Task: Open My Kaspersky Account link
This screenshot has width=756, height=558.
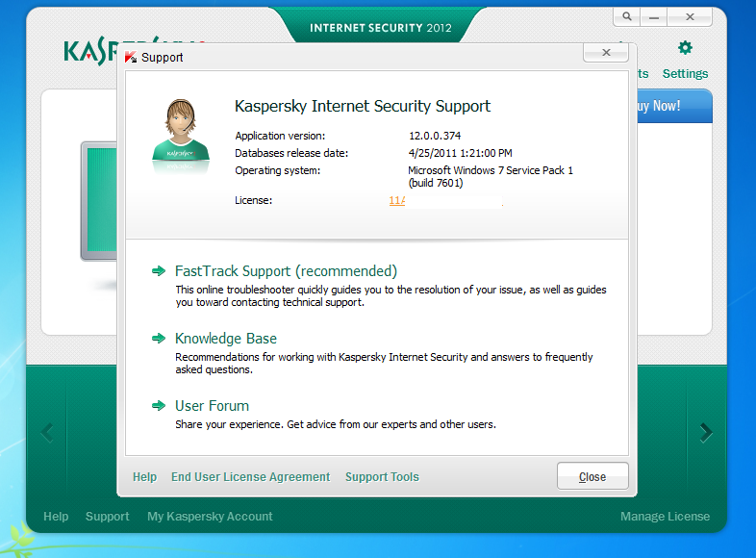Action: pos(210,517)
